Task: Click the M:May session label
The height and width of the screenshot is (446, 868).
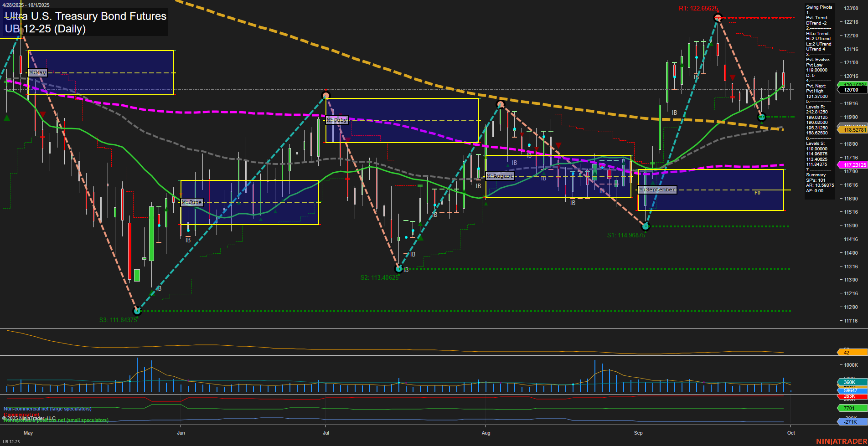Action: point(37,72)
